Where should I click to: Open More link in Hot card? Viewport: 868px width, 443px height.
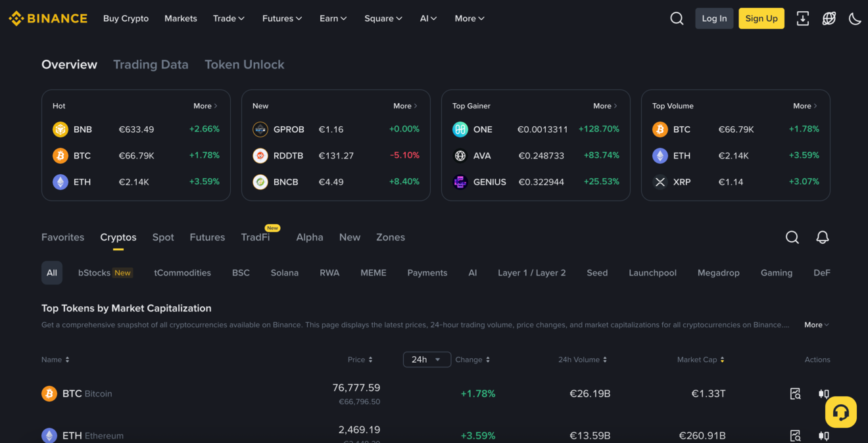(205, 106)
